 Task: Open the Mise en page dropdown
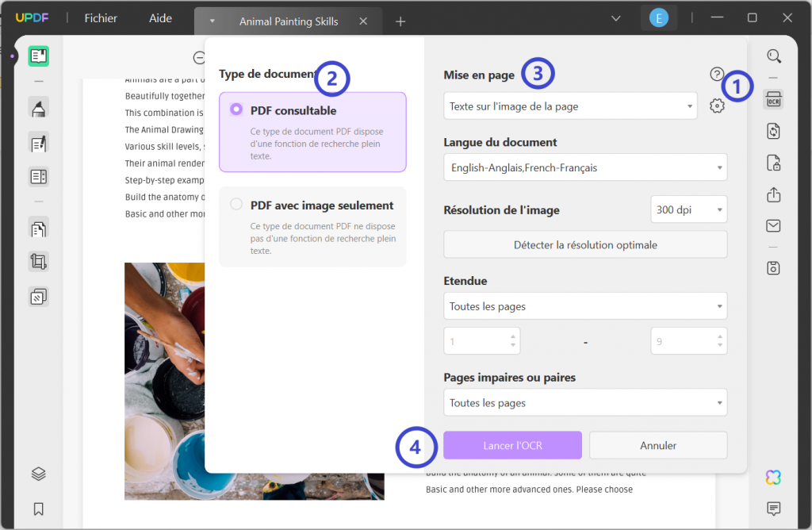click(569, 106)
